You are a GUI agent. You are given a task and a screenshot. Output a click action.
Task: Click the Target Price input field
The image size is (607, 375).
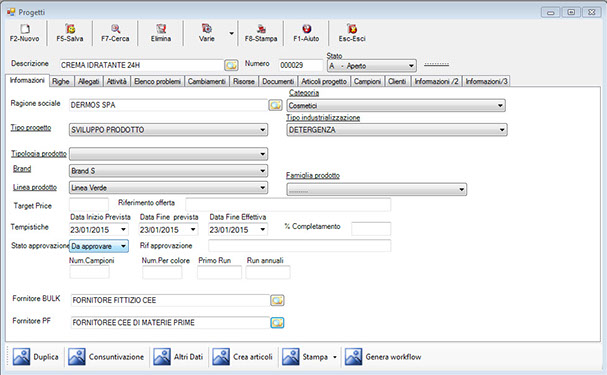pyautogui.click(x=89, y=204)
